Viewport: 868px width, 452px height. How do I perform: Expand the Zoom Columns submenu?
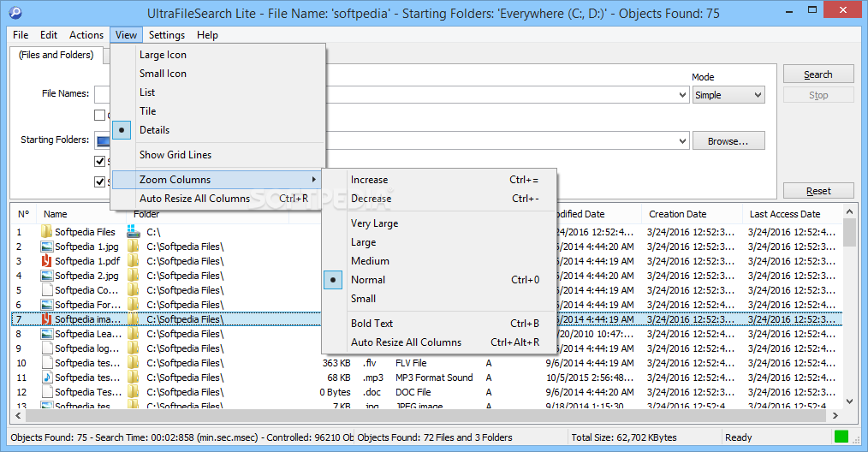217,180
